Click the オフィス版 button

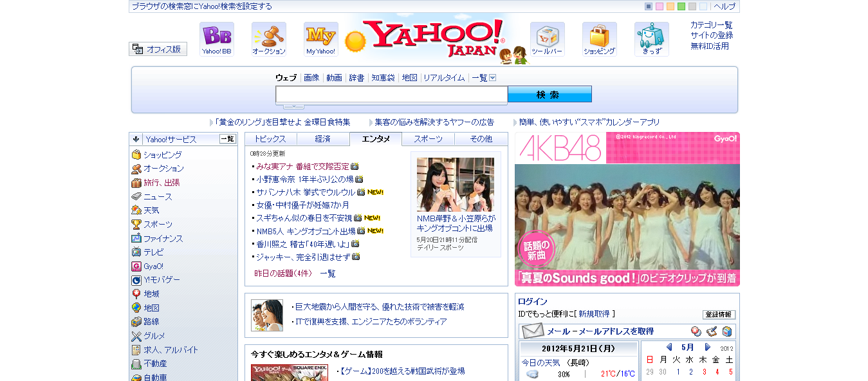(x=158, y=49)
